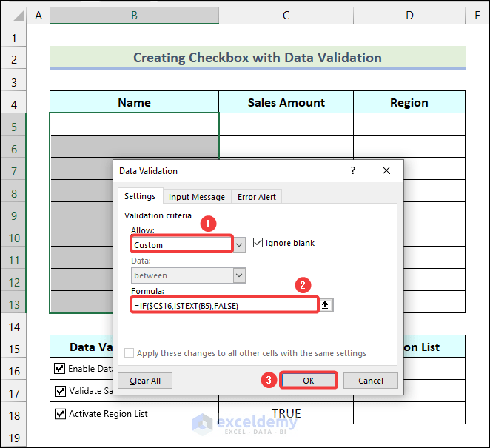
Task: Click the Name header cell
Action: pyautogui.click(x=135, y=102)
